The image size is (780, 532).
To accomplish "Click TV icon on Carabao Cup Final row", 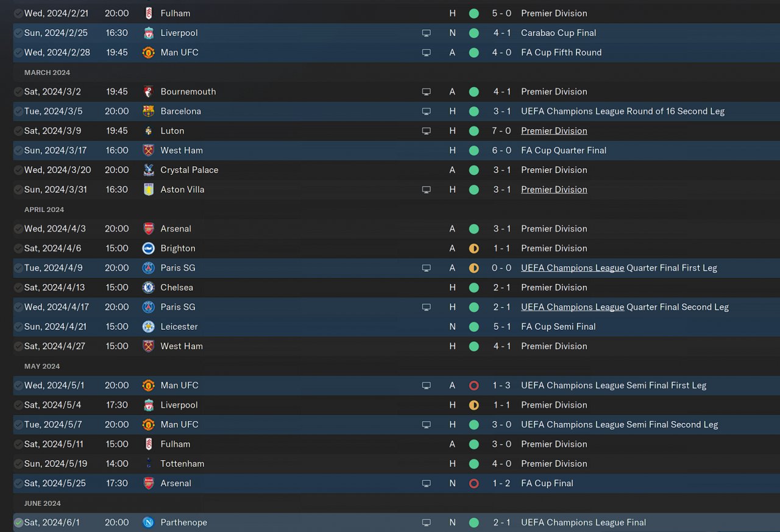I will coord(427,33).
